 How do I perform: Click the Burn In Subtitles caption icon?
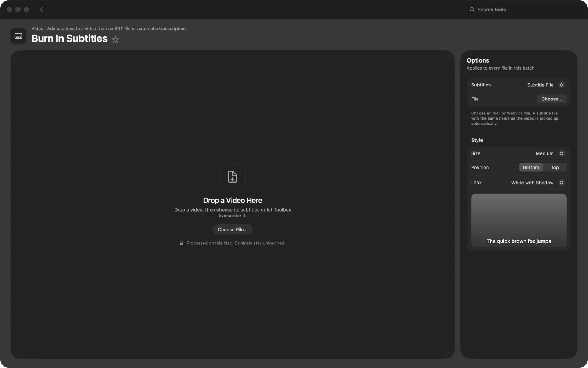(x=18, y=36)
